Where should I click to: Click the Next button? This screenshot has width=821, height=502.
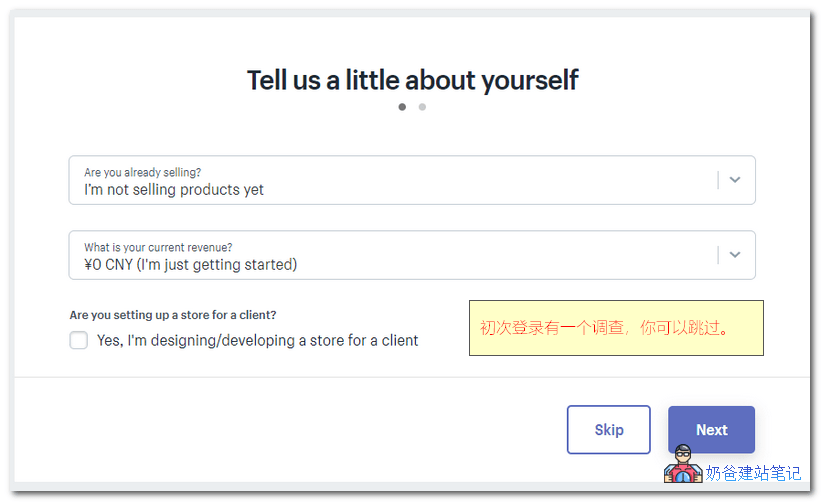point(711,430)
